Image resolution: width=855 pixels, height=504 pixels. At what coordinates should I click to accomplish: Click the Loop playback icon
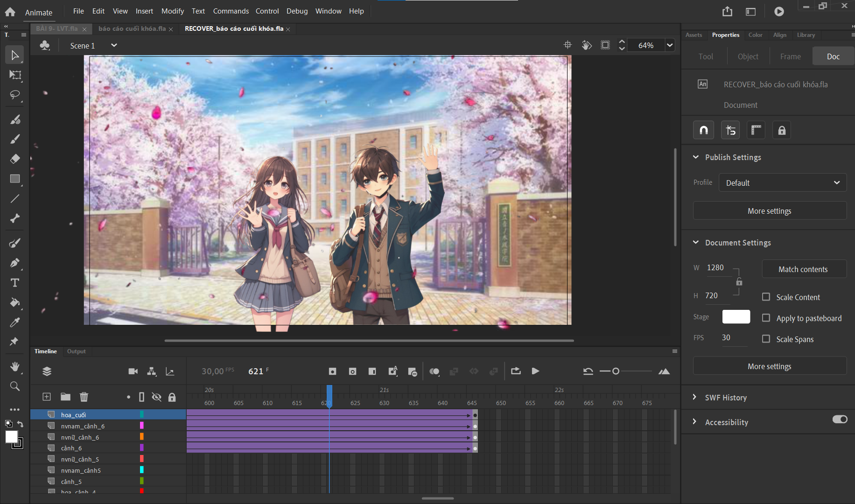pyautogui.click(x=516, y=371)
